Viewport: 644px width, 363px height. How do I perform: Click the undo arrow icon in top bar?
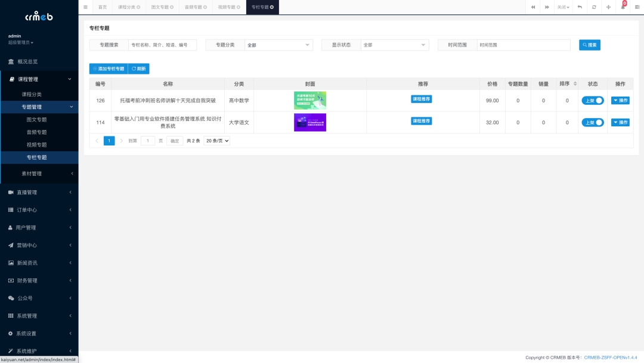pyautogui.click(x=580, y=7)
